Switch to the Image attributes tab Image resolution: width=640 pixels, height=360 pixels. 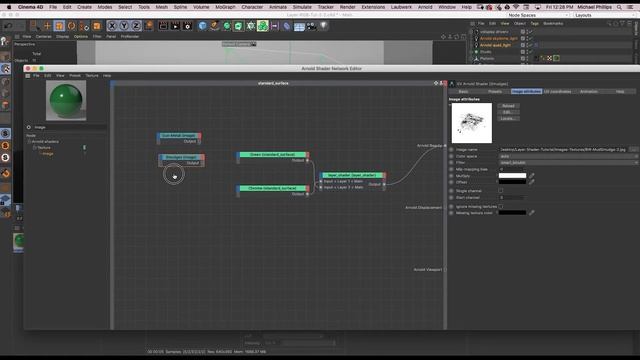coord(526,91)
